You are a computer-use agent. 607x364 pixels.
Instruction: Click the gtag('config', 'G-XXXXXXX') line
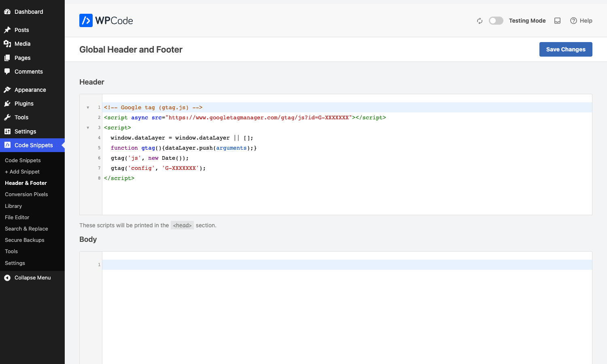[x=158, y=168]
